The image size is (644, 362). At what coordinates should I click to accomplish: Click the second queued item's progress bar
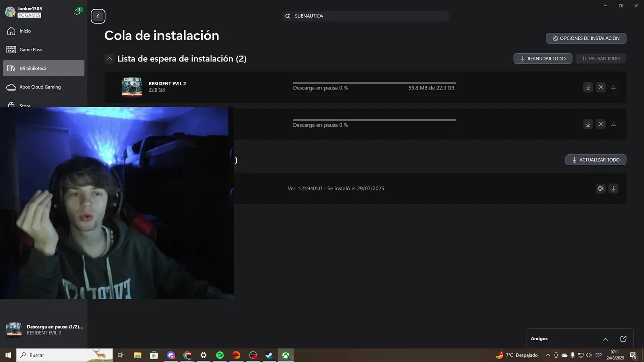point(374,120)
